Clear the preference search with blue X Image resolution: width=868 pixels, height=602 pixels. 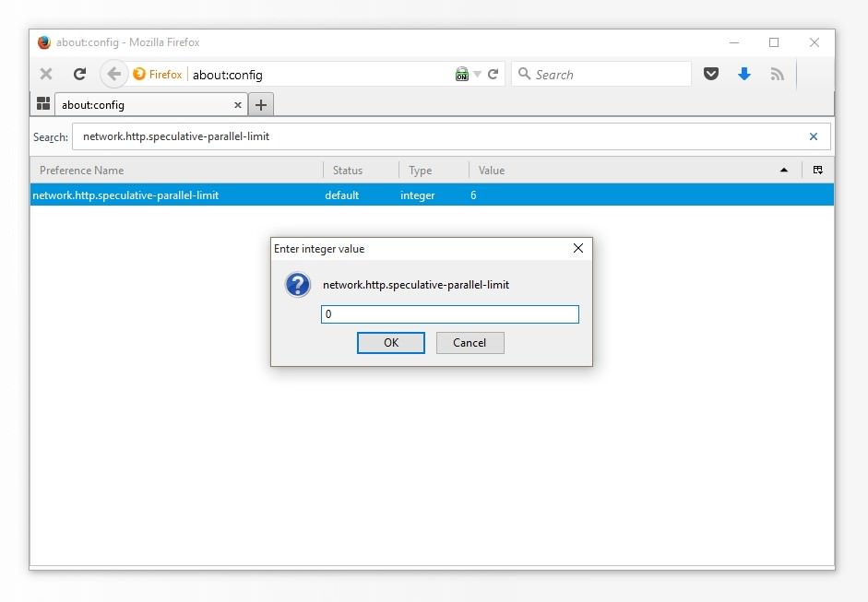point(814,136)
